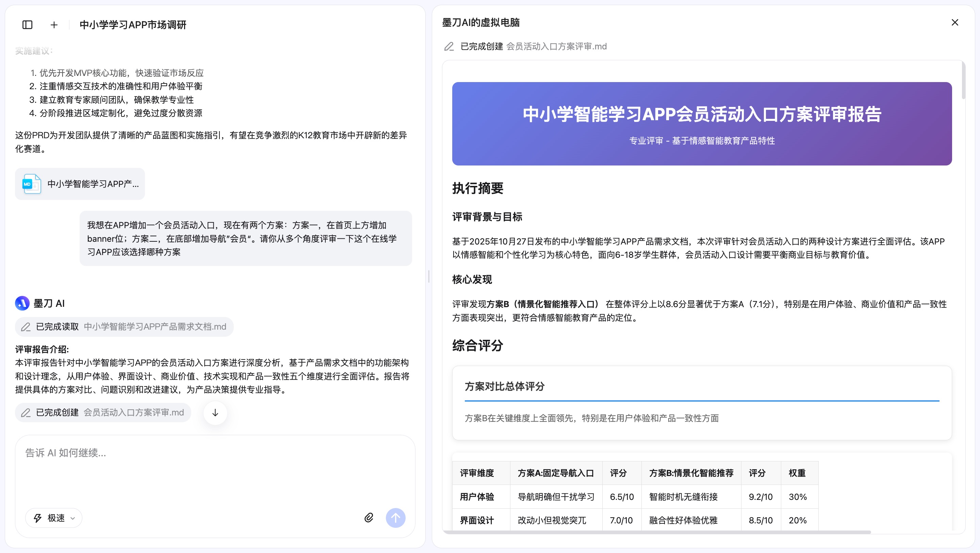The width and height of the screenshot is (980, 553).
Task: Open the 中小学智能学习APP产 file attachment
Action: 93,184
